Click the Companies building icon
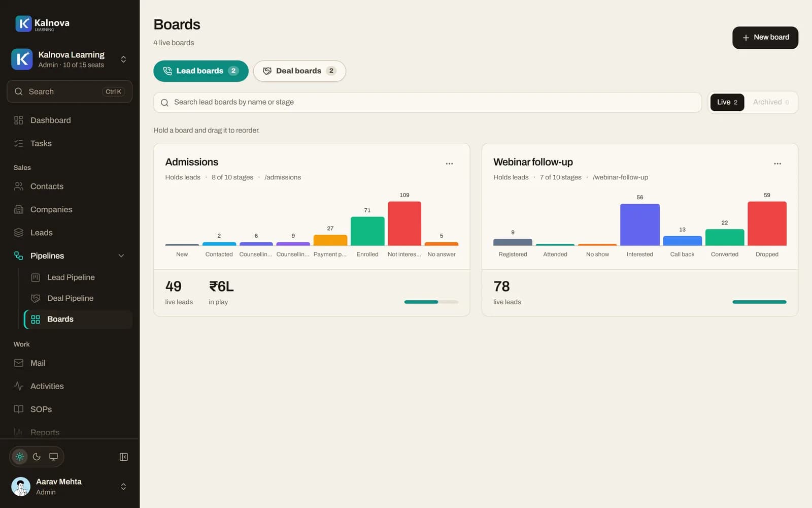812x508 pixels. [x=19, y=210]
